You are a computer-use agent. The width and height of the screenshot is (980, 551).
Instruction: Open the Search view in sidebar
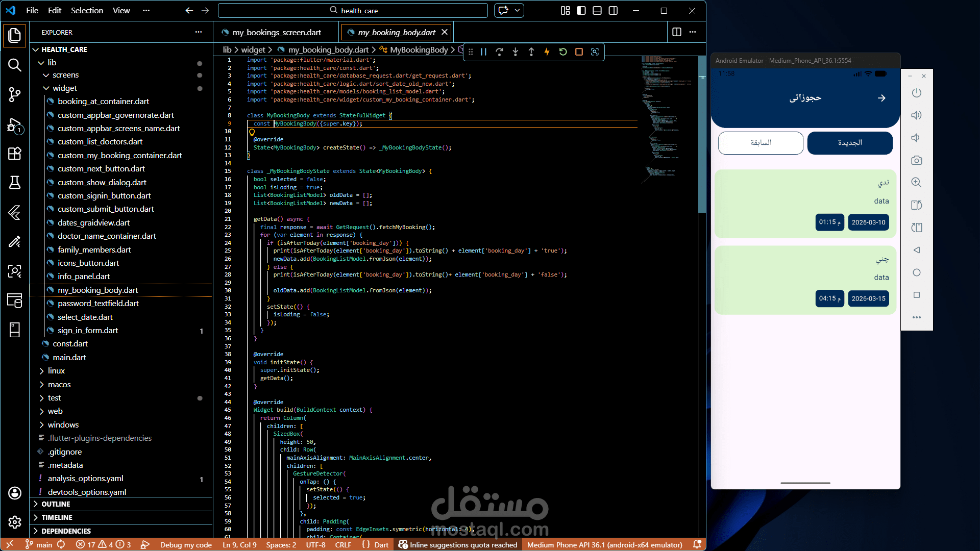[x=14, y=65]
